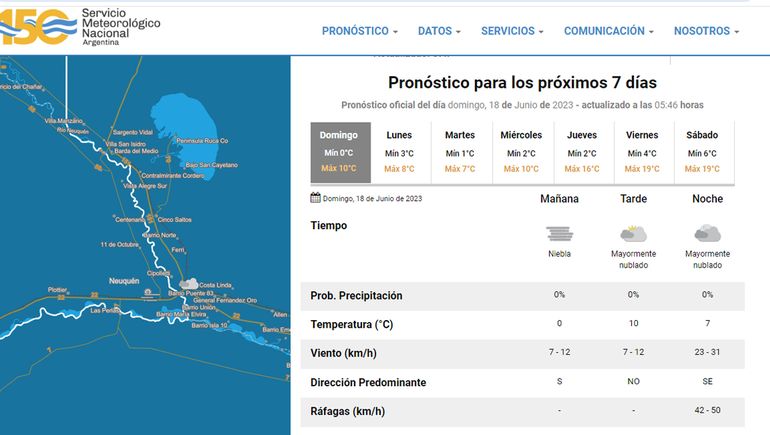Click the Neuquén label on the map
This screenshot has width=770, height=435.
click(124, 281)
